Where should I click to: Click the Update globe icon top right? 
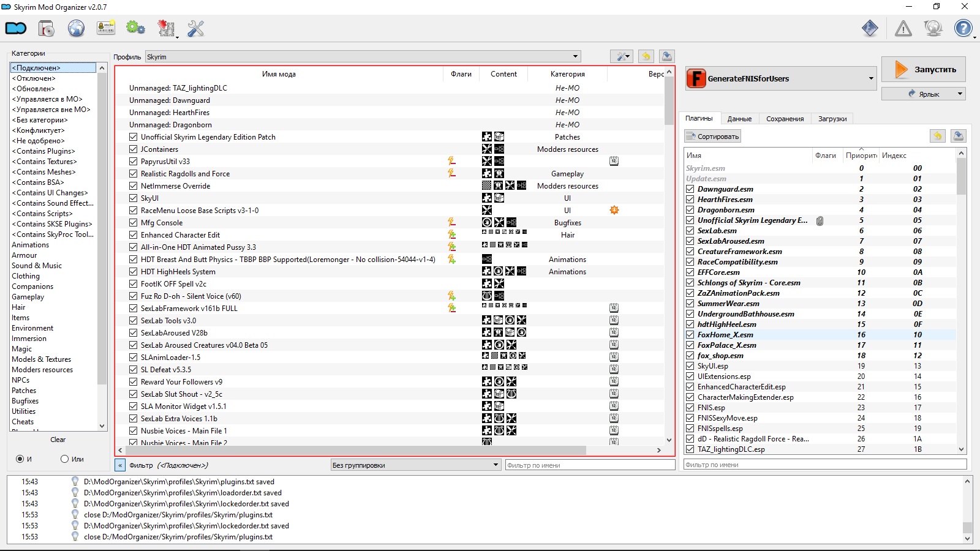[x=933, y=28]
